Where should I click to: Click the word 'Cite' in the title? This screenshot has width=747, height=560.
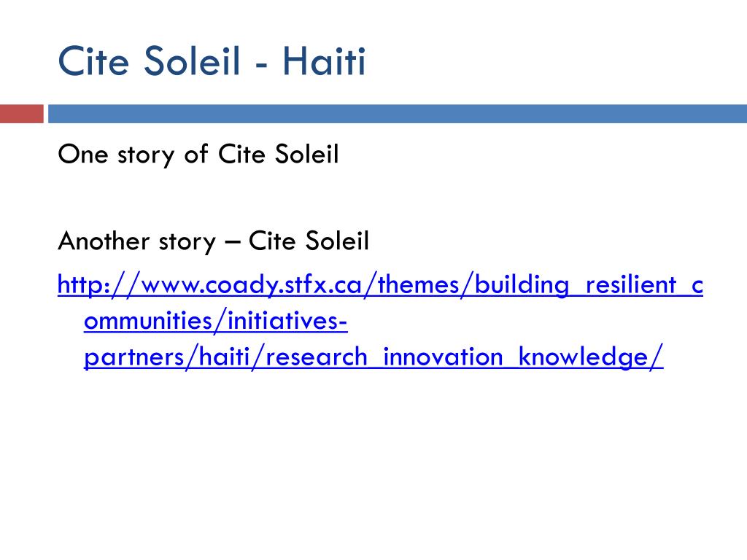coord(93,61)
